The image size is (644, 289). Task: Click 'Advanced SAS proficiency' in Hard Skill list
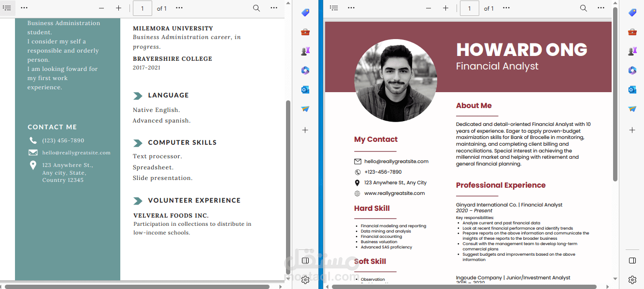point(386,247)
